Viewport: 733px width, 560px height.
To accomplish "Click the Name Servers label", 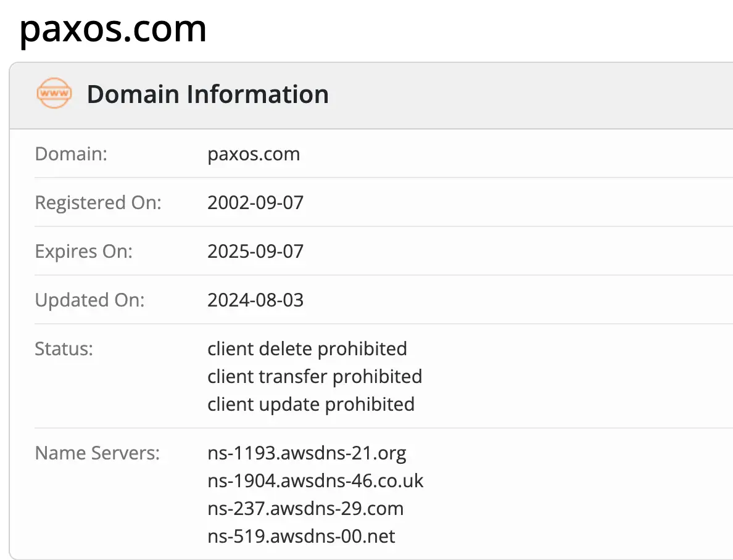I will [97, 453].
